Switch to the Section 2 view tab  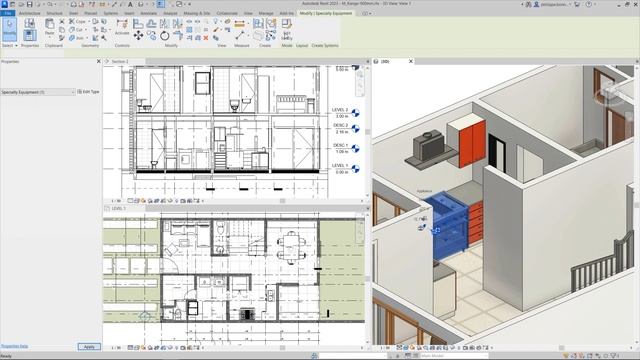coord(120,62)
